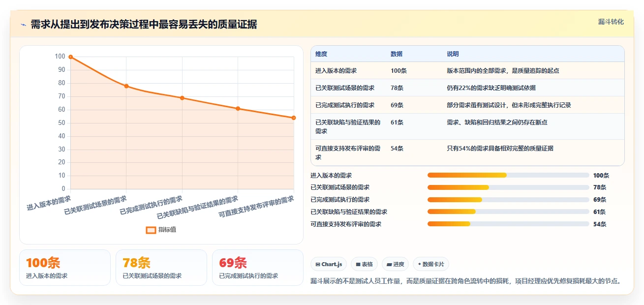Click the chart point for 已关联缺陷与验证结果的需求
Image resolution: width=644 pixels, height=305 pixels.
[238, 109]
